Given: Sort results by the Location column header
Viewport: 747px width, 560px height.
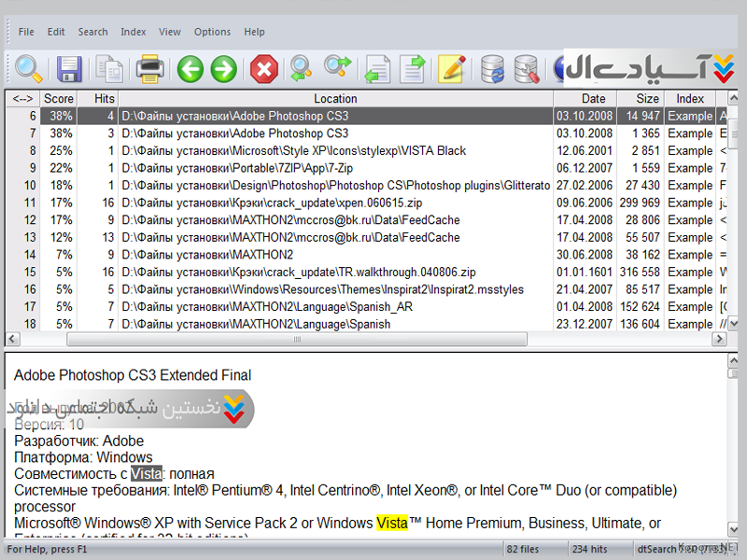Looking at the screenshot, I should pyautogui.click(x=335, y=98).
